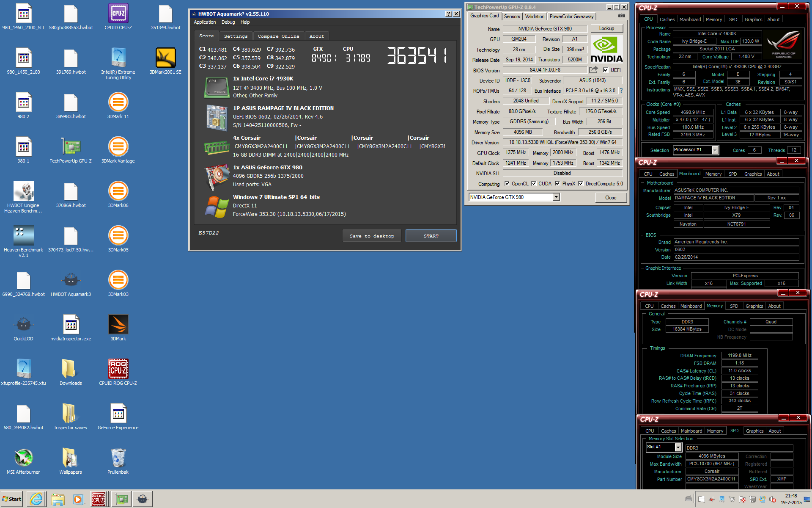812x508 pixels.
Task: Open Wallpapers folder on desktop
Action: click(71, 461)
